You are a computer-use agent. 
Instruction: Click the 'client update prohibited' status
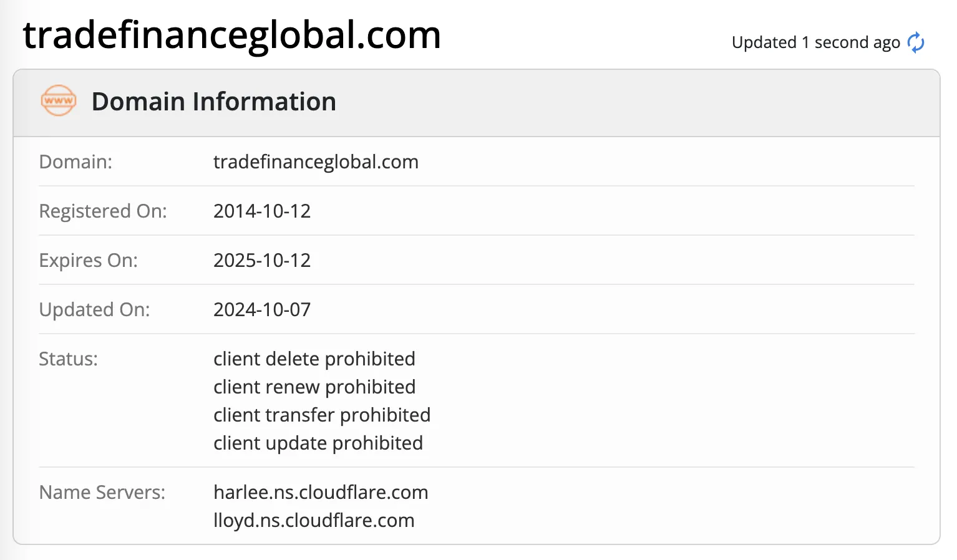pyautogui.click(x=318, y=443)
